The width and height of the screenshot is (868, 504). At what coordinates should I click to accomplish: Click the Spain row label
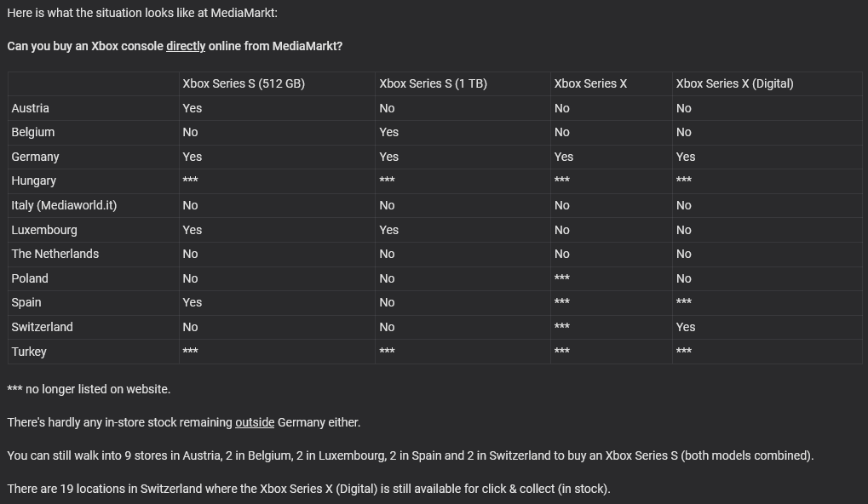coord(26,302)
